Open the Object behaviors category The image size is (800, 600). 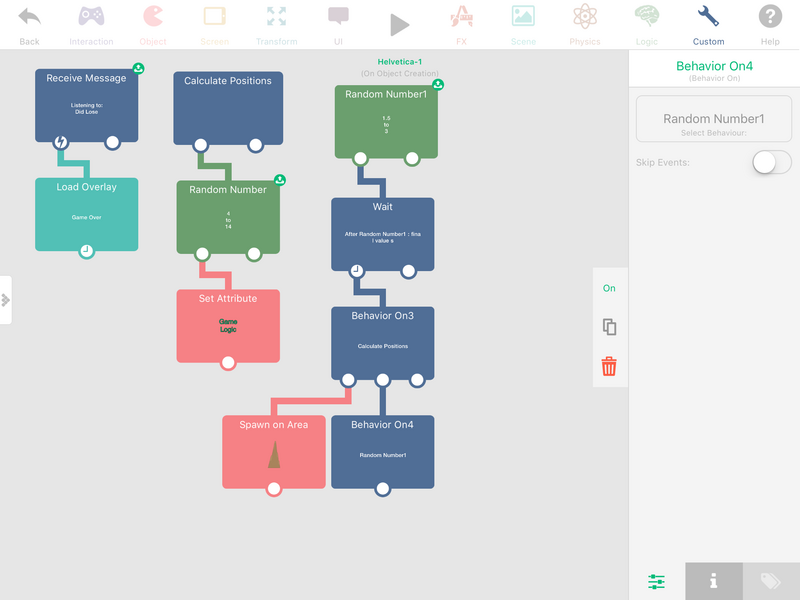pos(153,24)
